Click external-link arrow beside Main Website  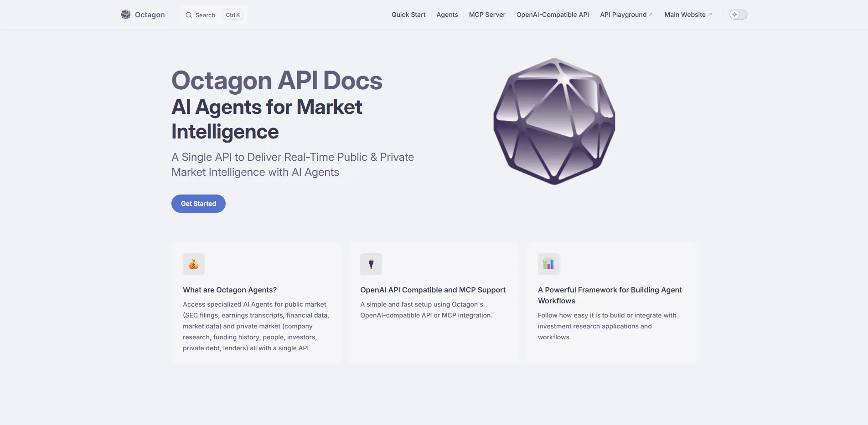(710, 13)
